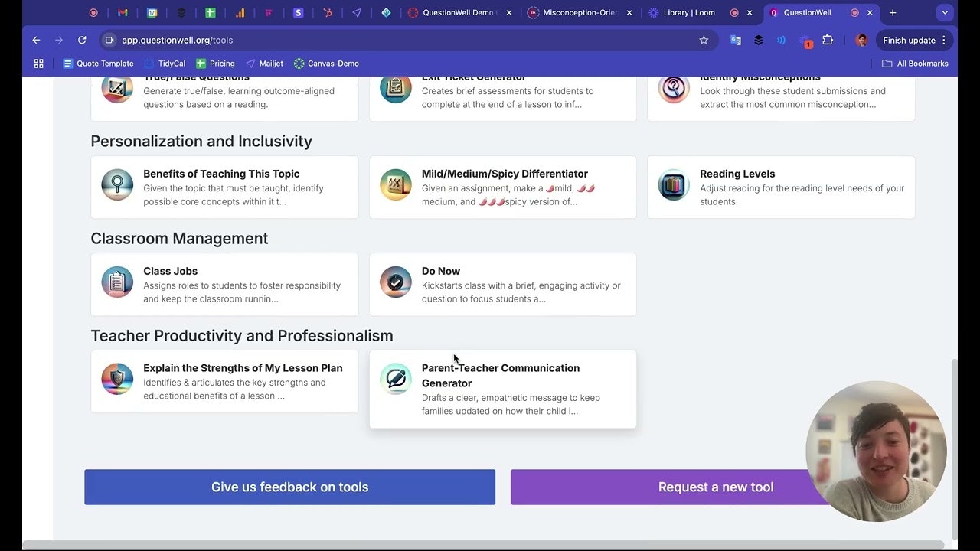Go back with the browser back arrow

[36, 40]
